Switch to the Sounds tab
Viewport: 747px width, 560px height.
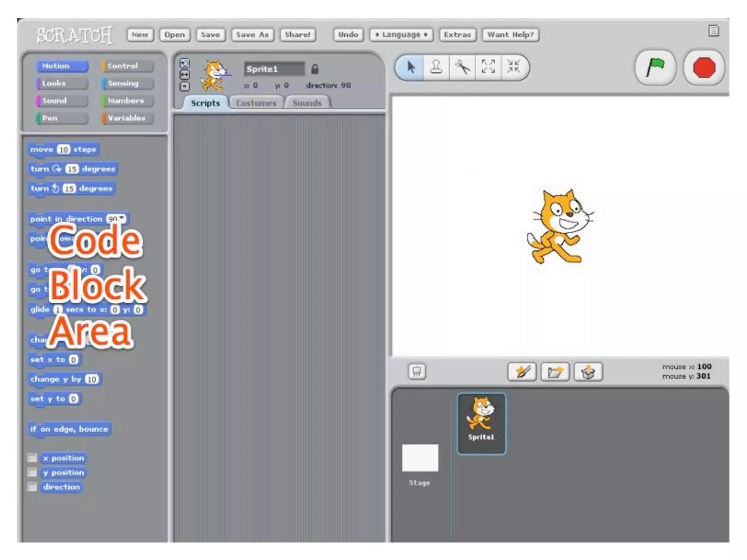point(307,103)
